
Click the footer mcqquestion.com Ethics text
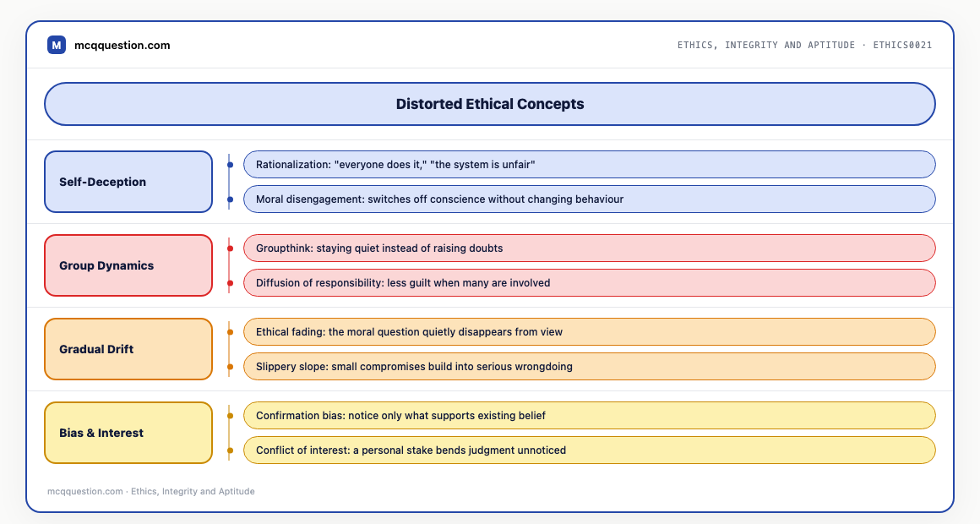pyautogui.click(x=151, y=492)
